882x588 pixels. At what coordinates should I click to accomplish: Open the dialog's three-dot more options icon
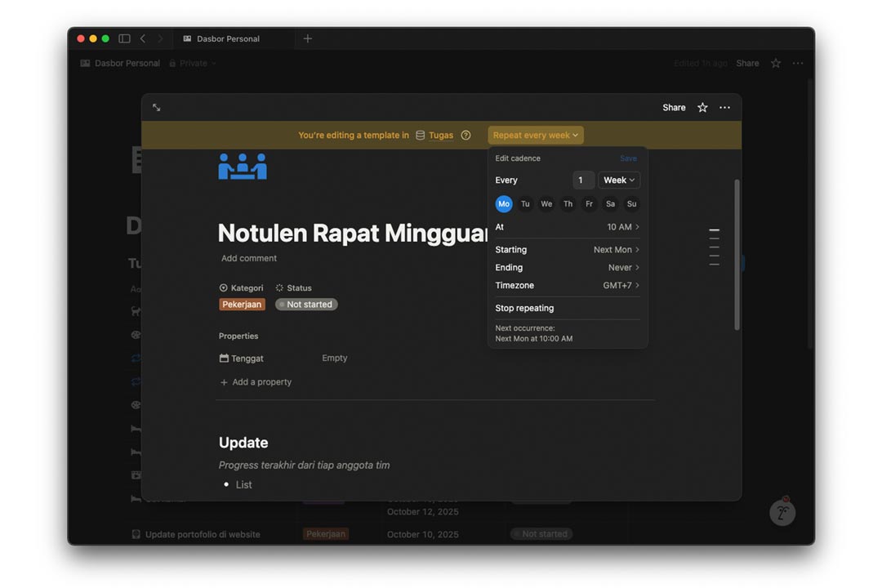pos(724,107)
